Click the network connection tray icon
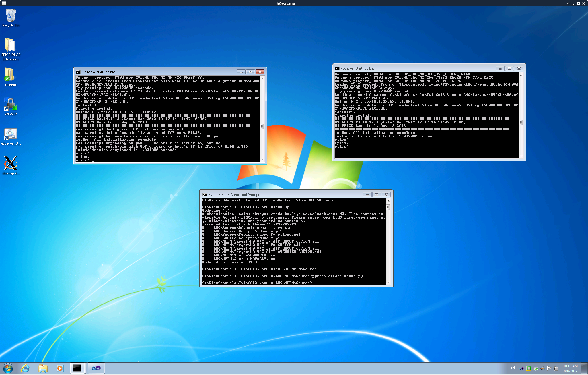Screen dimensions: 588x375 point(556,368)
